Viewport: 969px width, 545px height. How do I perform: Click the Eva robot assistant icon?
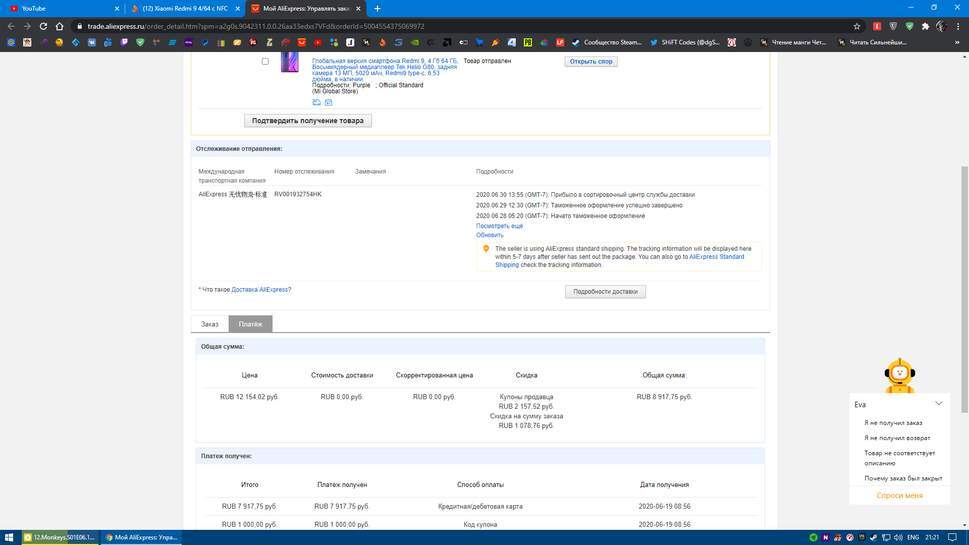click(900, 375)
